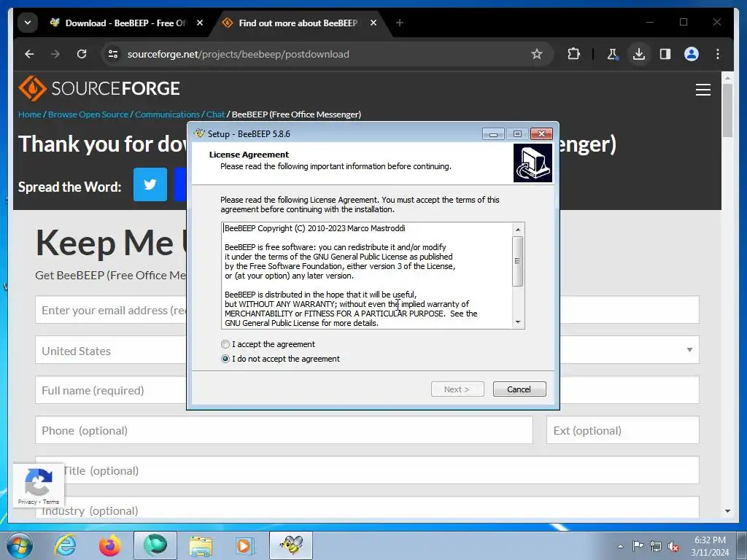Screen dimensions: 747x560
Task: Click the taskbar clock
Action: (710, 546)
